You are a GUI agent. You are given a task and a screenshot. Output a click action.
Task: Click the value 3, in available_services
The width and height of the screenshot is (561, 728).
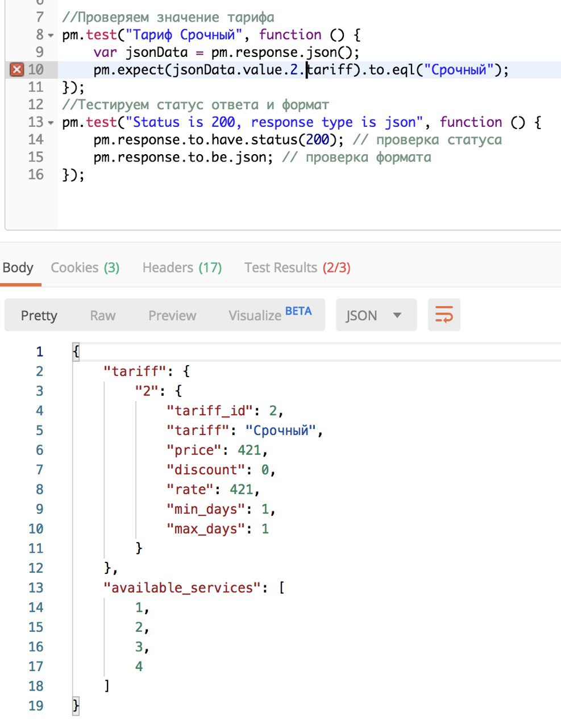tap(142, 647)
